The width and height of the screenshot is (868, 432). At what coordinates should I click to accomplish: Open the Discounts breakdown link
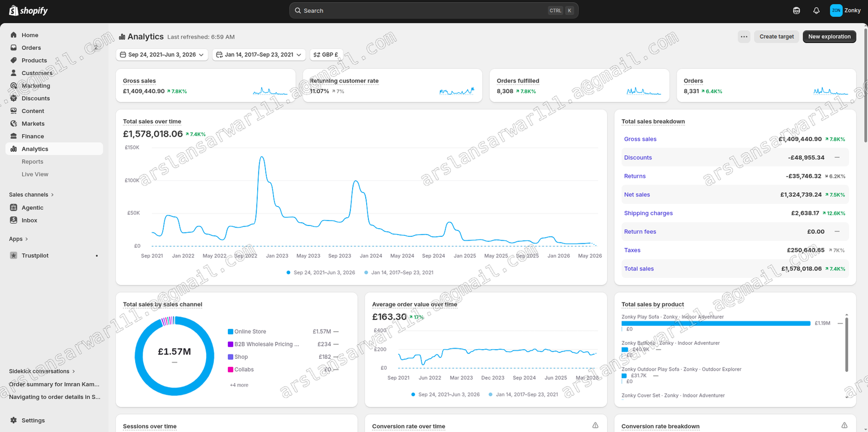coord(638,158)
